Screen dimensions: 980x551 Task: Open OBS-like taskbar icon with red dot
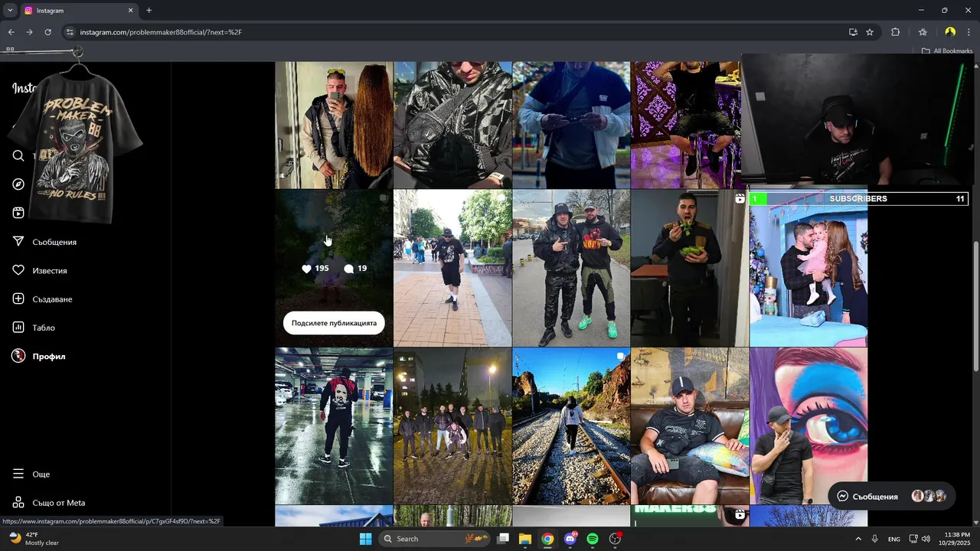tap(616, 539)
